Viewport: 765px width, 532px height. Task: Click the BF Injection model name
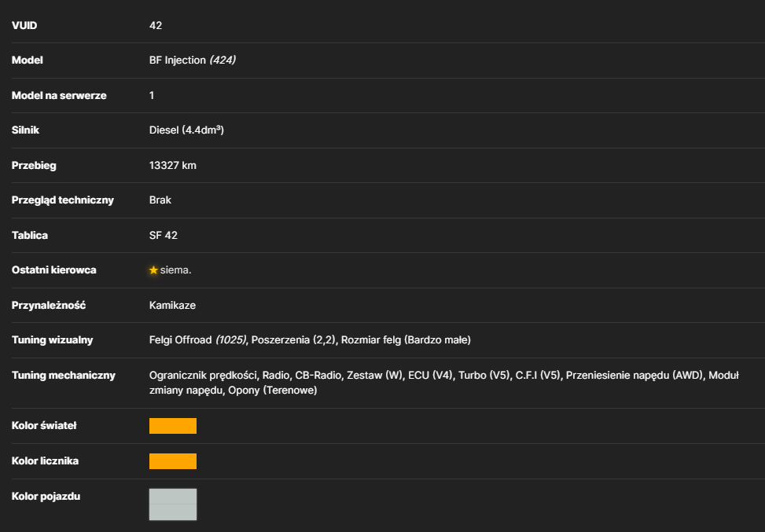pos(178,60)
